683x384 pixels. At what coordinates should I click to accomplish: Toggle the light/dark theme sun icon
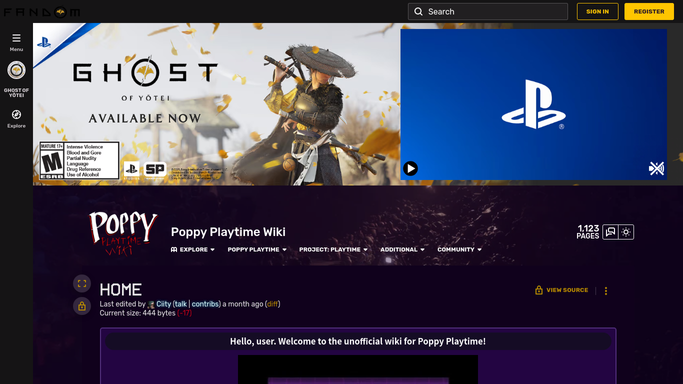coord(626,232)
